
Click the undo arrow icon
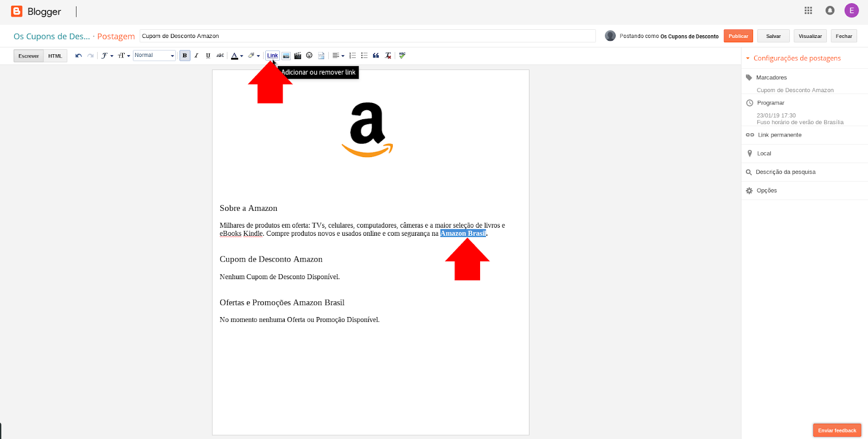[x=79, y=56]
